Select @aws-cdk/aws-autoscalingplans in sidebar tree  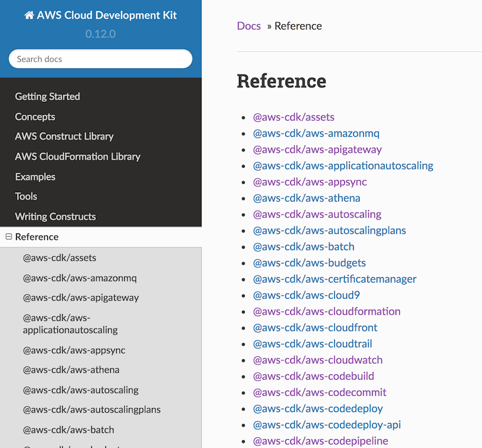tap(92, 410)
